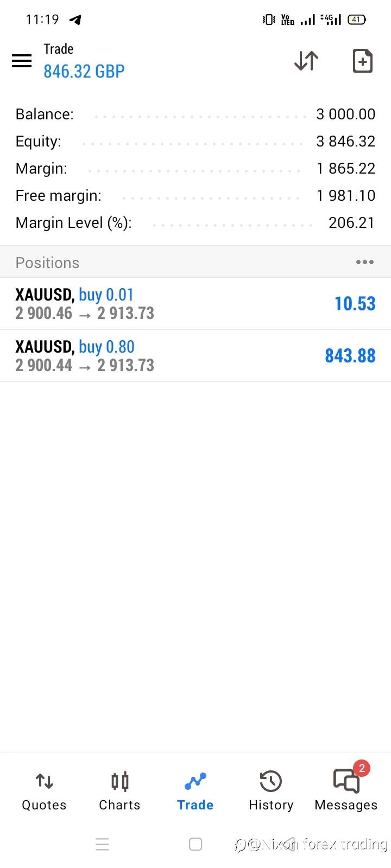Image resolution: width=391 pixels, height=868 pixels.
Task: Tap the Android recent apps navigation icon
Action: pos(102,844)
